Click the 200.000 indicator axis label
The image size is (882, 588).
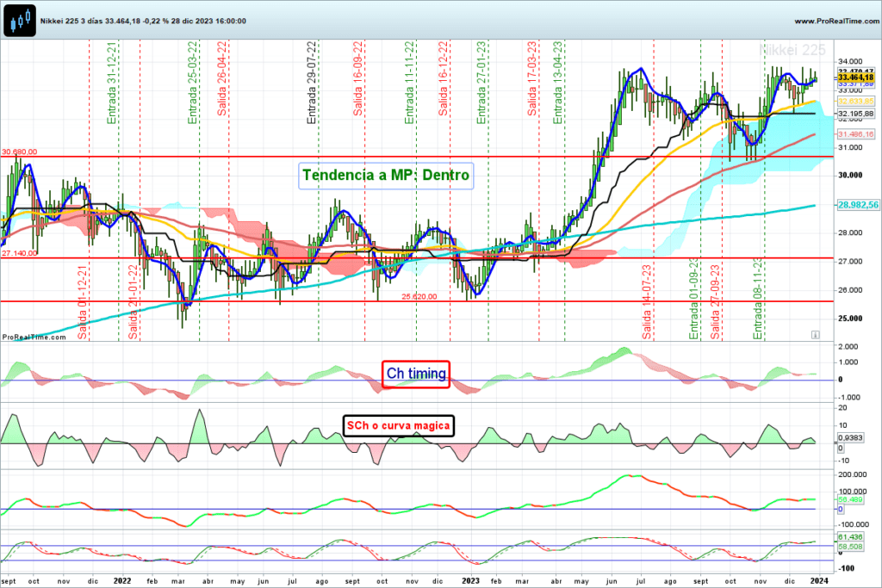(852, 474)
